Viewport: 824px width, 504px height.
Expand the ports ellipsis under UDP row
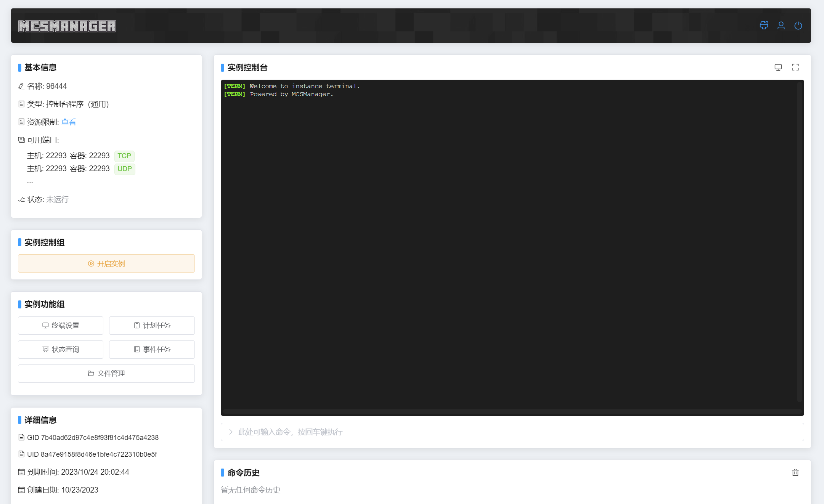click(x=30, y=182)
